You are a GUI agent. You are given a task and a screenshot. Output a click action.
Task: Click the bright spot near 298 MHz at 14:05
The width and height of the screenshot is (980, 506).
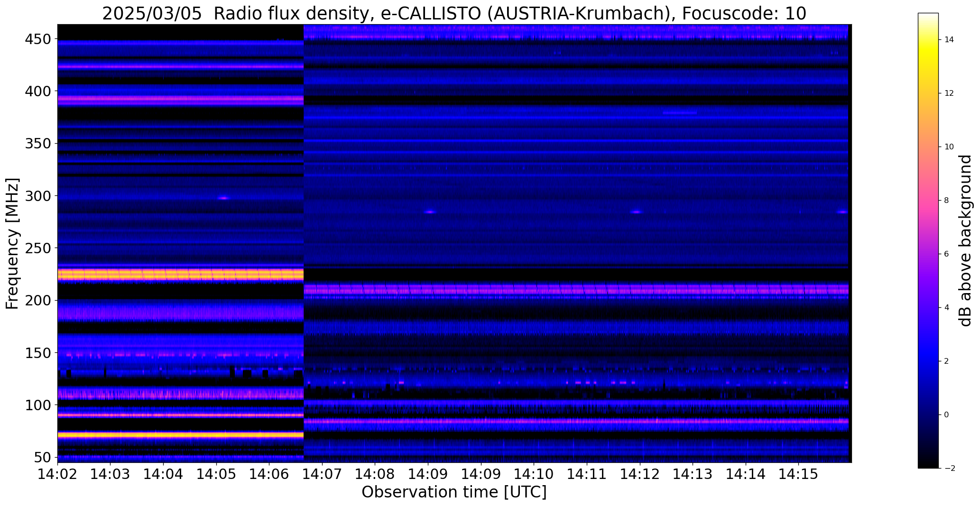(223, 198)
